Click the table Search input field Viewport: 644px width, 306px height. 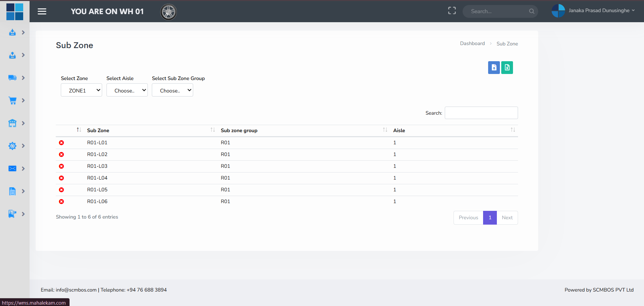coord(481,113)
